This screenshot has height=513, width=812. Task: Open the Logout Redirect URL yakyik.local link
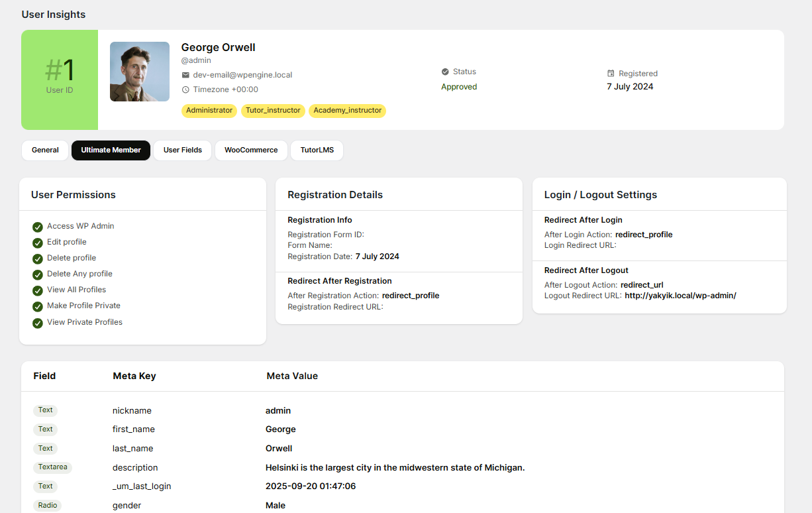coord(680,296)
